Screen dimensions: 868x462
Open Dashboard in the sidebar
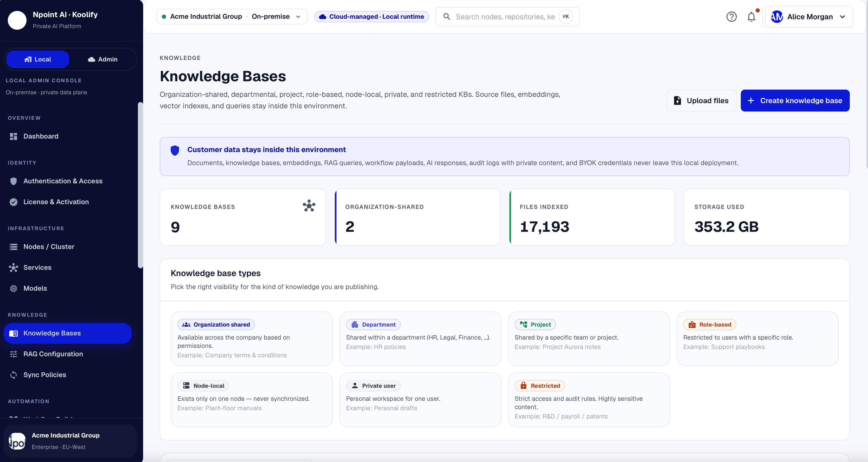[x=67, y=136]
